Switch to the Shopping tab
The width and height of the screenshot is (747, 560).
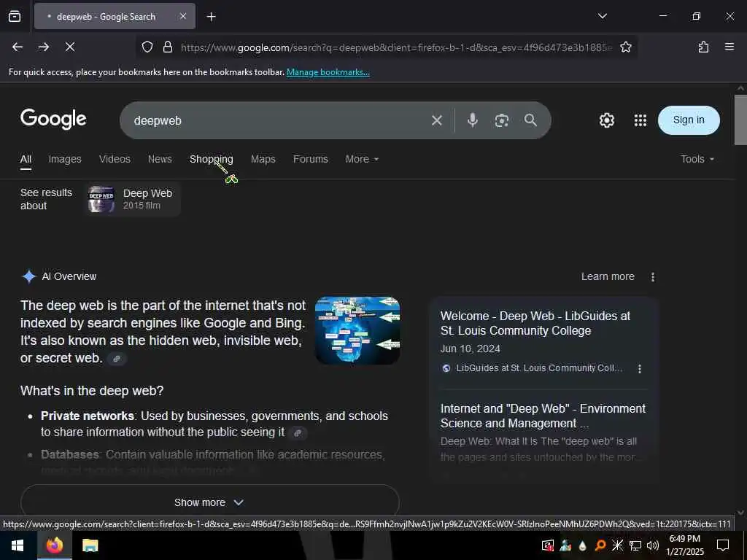point(211,159)
